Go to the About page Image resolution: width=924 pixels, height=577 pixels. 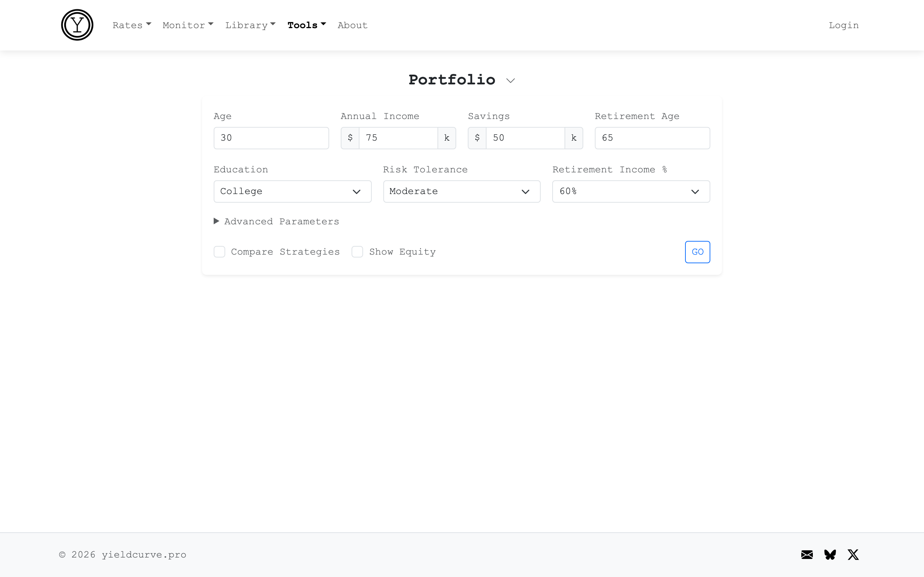click(x=352, y=25)
